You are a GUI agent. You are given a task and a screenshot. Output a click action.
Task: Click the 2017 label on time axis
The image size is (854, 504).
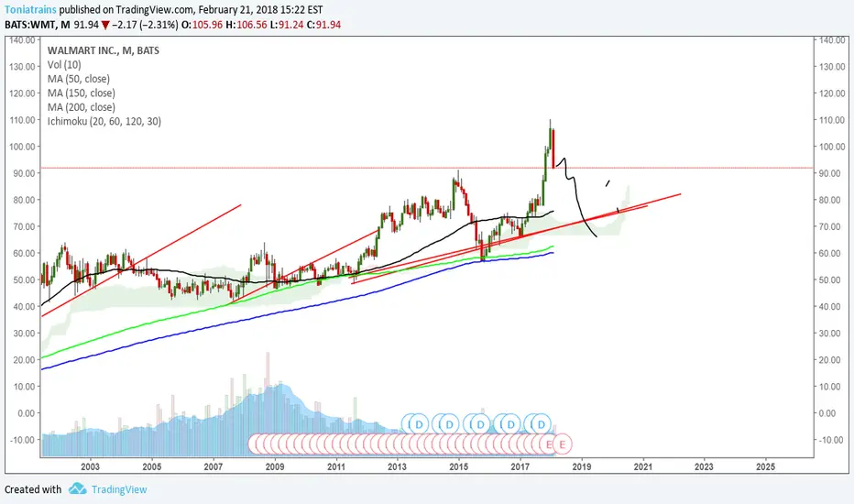tap(520, 466)
